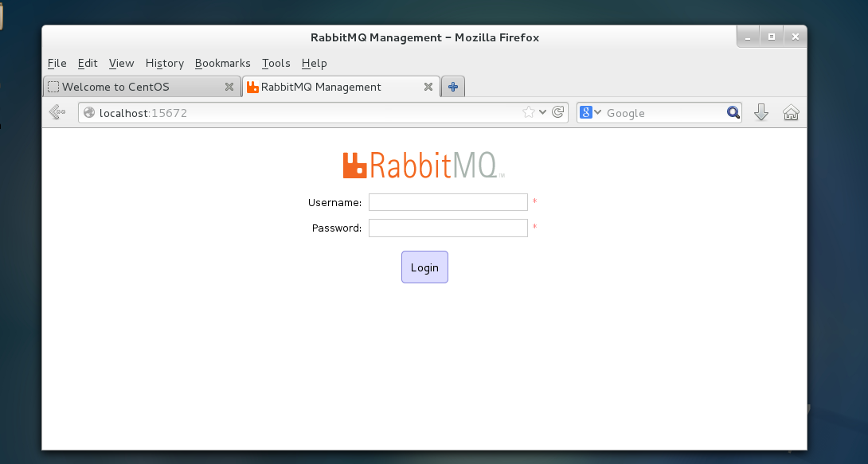Focus the Username input field

448,202
